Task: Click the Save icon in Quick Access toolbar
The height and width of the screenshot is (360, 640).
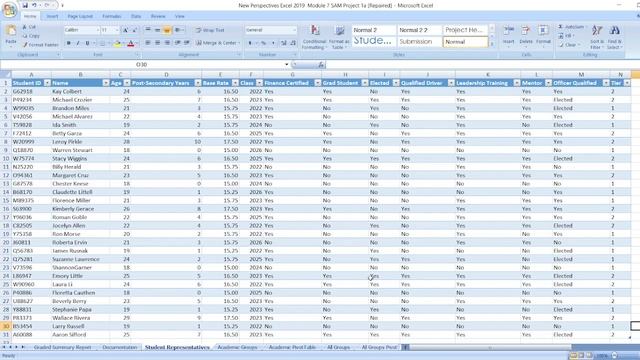Action: click(x=25, y=5)
